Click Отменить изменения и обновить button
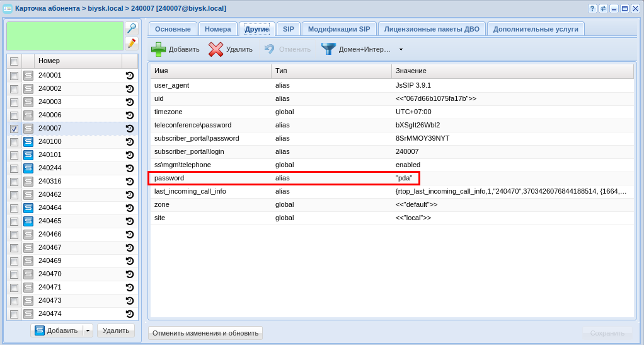Viewport: 644px width, 345px height. pyautogui.click(x=205, y=333)
